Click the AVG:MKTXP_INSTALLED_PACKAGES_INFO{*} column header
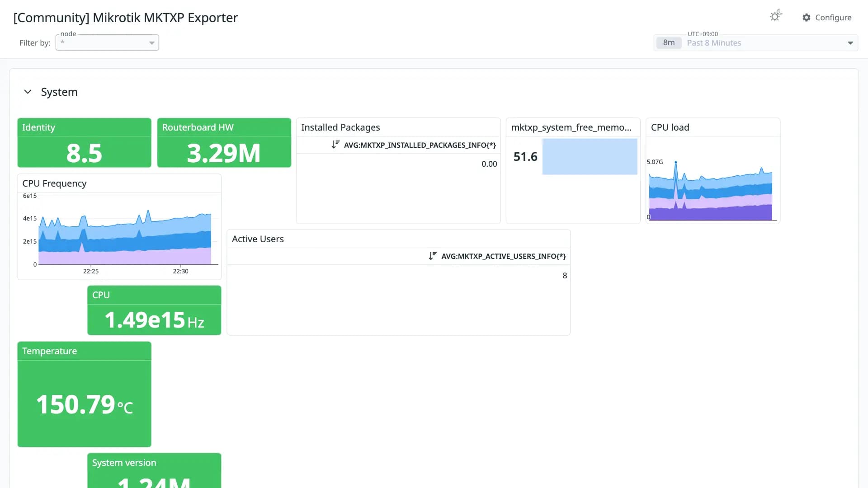The height and width of the screenshot is (488, 868). pos(420,145)
